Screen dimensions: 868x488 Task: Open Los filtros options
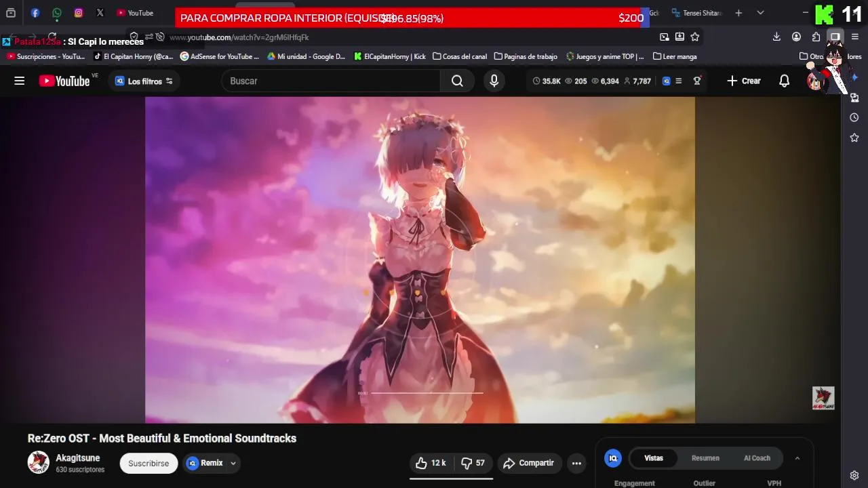pos(144,81)
